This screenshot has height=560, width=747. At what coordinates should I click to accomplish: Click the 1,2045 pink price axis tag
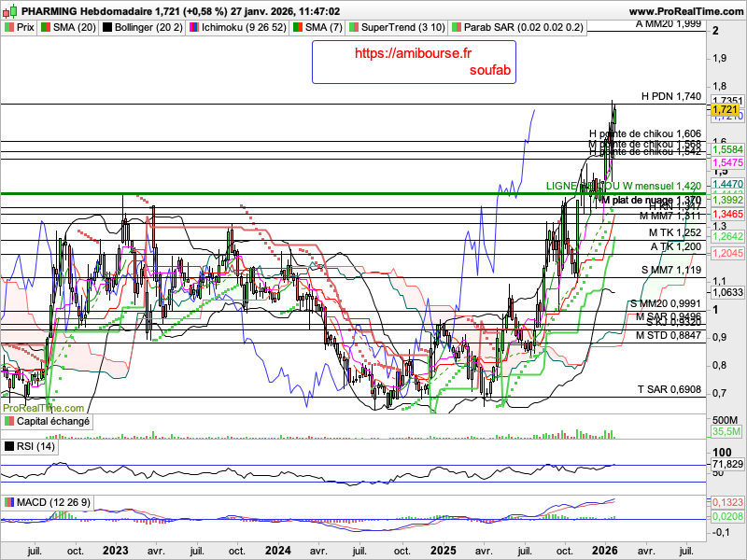pos(727,253)
